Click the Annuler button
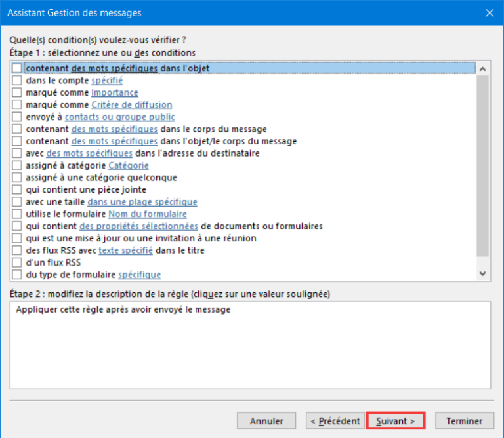Screen dimensions: 504x438 pyautogui.click(x=266, y=421)
